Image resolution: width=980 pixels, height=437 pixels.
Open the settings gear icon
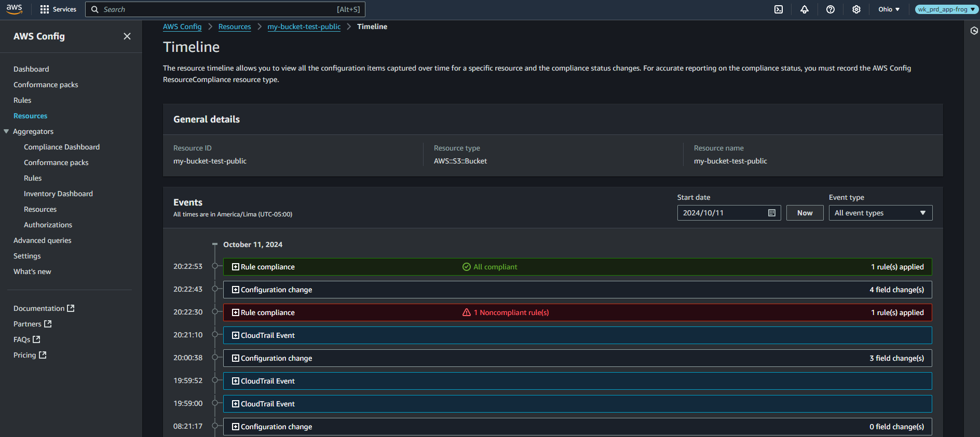coord(856,9)
